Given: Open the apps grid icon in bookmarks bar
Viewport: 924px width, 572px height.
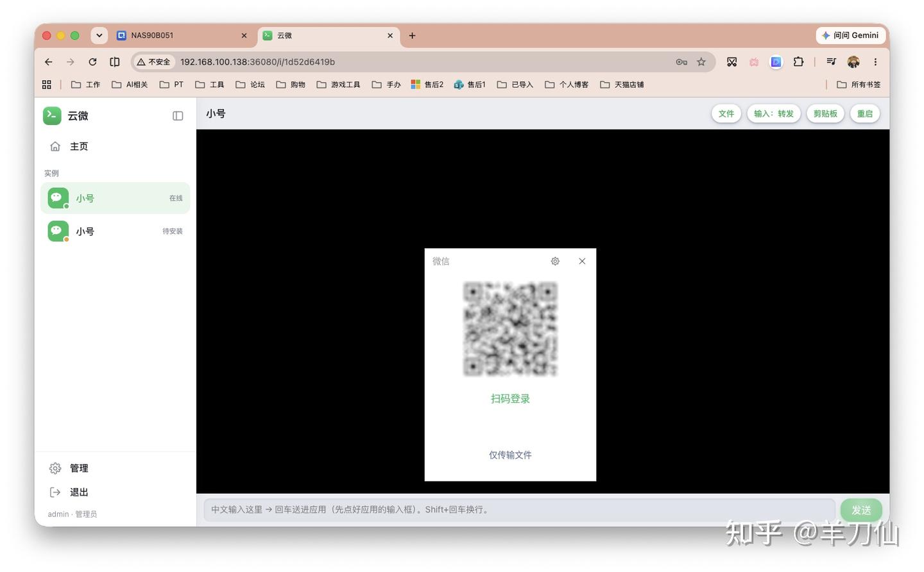Looking at the screenshot, I should [x=47, y=85].
